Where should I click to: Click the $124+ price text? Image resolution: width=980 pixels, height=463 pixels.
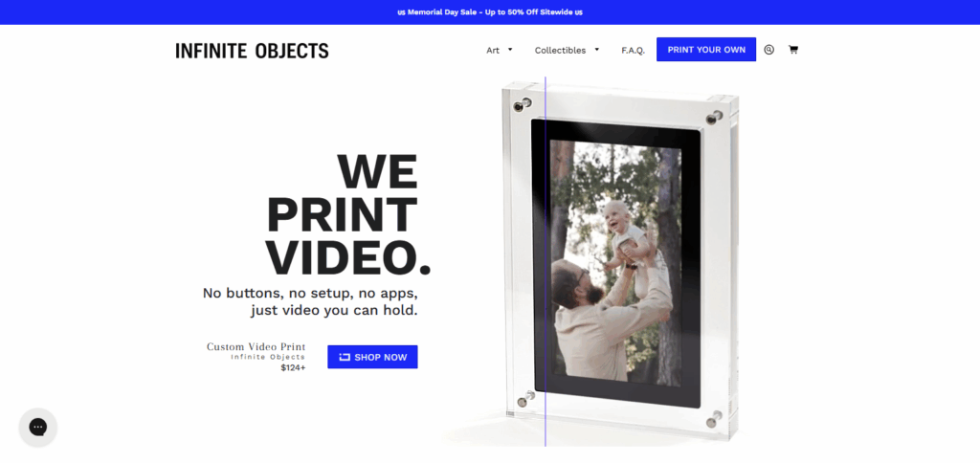(x=293, y=368)
